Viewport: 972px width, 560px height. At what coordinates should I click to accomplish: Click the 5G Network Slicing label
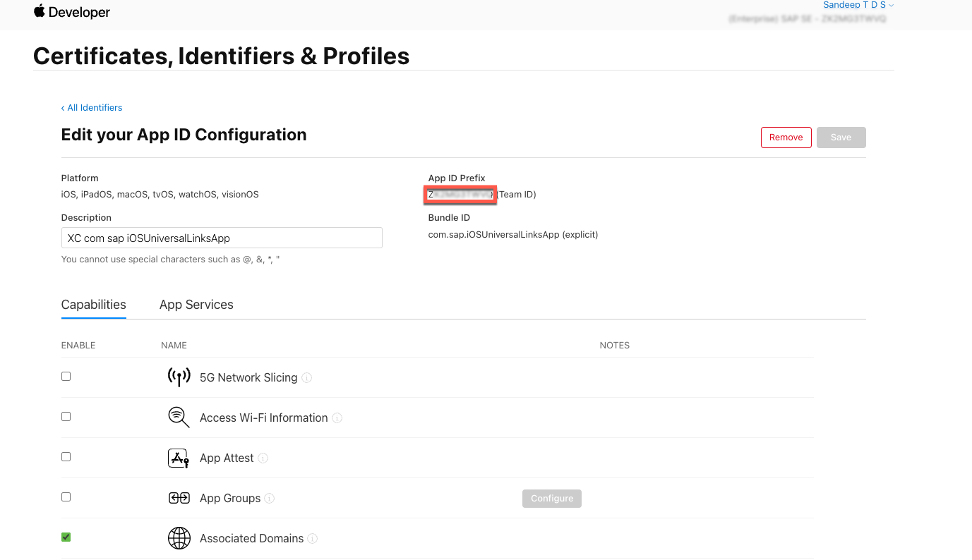coord(248,378)
